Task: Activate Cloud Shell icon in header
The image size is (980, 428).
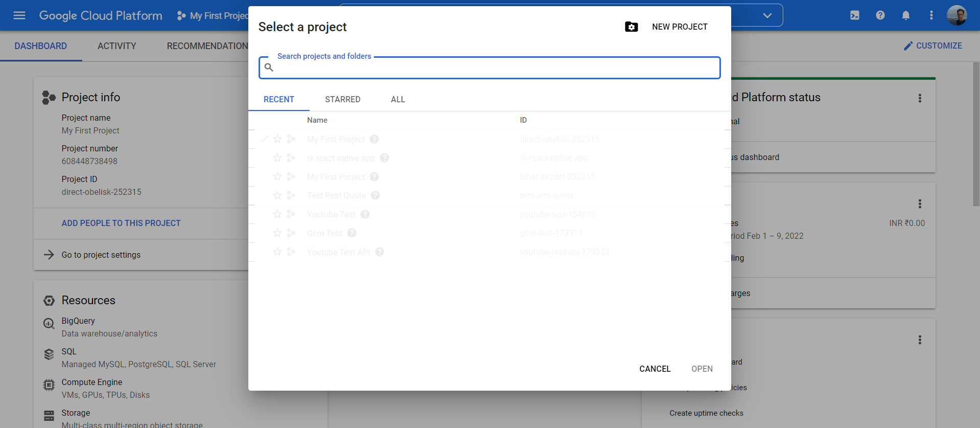Action: point(855,15)
